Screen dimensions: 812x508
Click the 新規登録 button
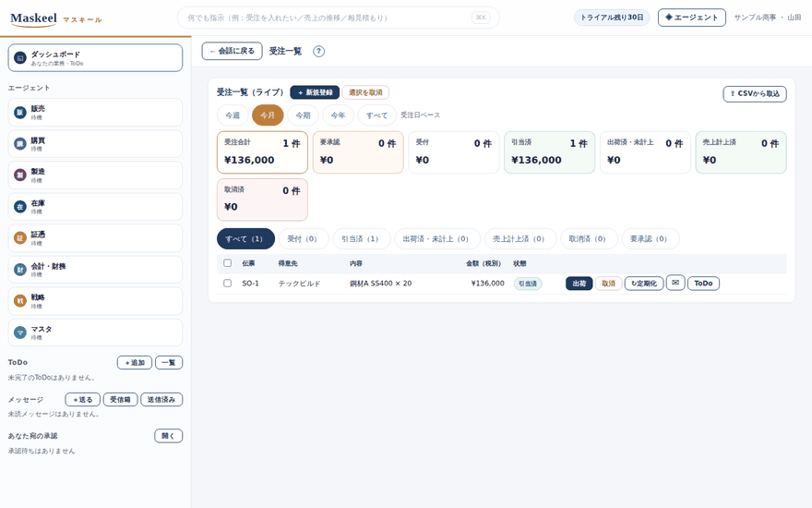[x=315, y=92]
